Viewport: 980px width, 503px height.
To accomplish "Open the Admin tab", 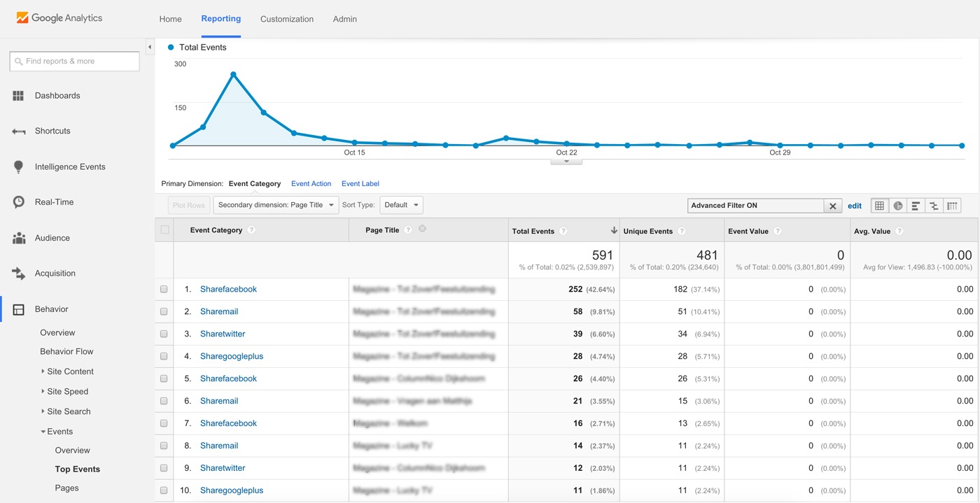I will point(345,19).
